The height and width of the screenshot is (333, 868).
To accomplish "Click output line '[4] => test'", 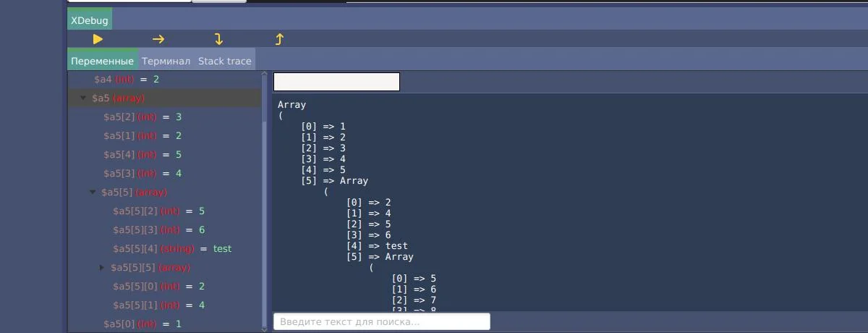I will [377, 246].
